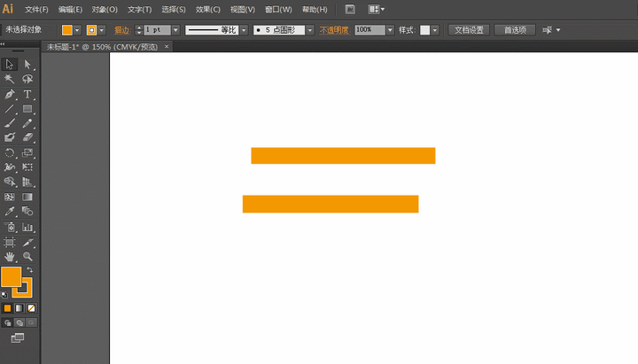Image resolution: width=638 pixels, height=364 pixels.
Task: Select the Type tool
Action: [x=27, y=95]
